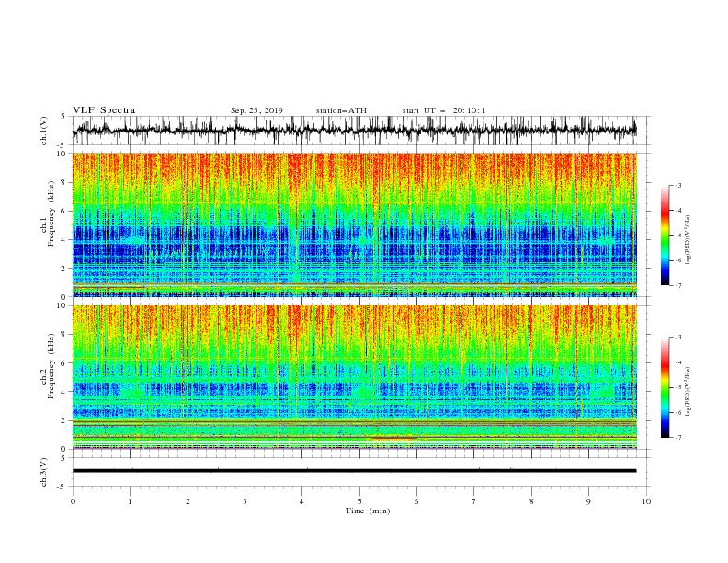Image resolution: width=728 pixels, height=563 pixels.
Task: Click the '6' kHz tick of ch.1 spectrogram
Action: [x=64, y=211]
